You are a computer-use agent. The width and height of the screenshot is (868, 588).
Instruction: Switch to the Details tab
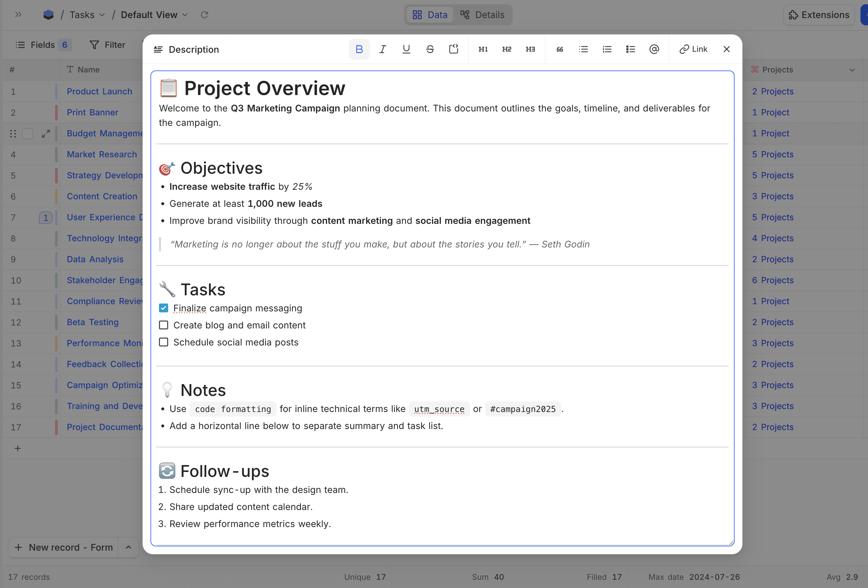(x=483, y=15)
